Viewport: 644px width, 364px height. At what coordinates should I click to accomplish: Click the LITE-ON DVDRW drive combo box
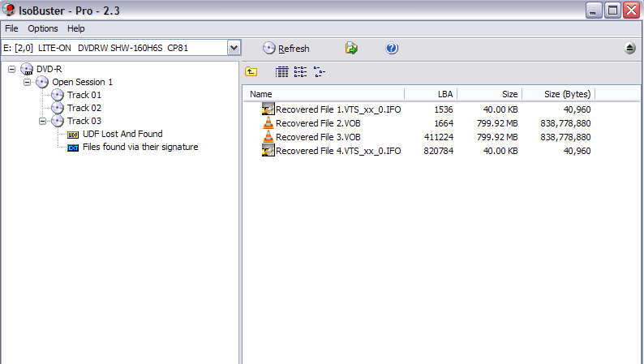pos(121,48)
